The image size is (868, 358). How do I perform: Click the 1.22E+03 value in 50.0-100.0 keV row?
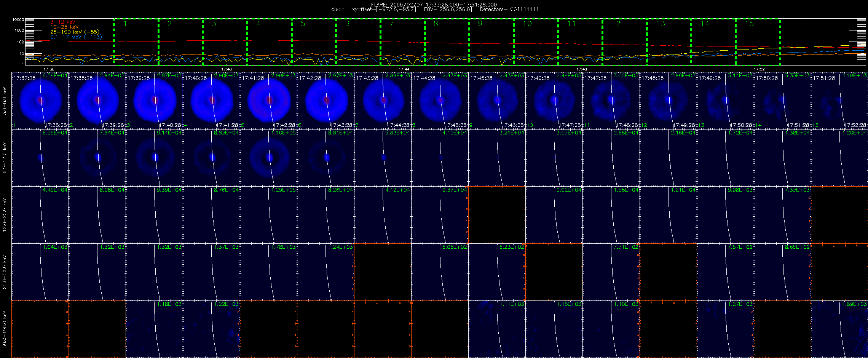[226, 304]
